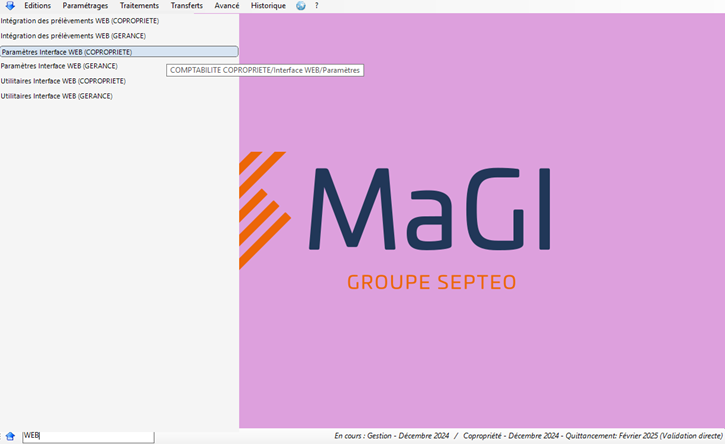Open the Transferts menu
The height and width of the screenshot is (444, 725).
pyautogui.click(x=187, y=6)
